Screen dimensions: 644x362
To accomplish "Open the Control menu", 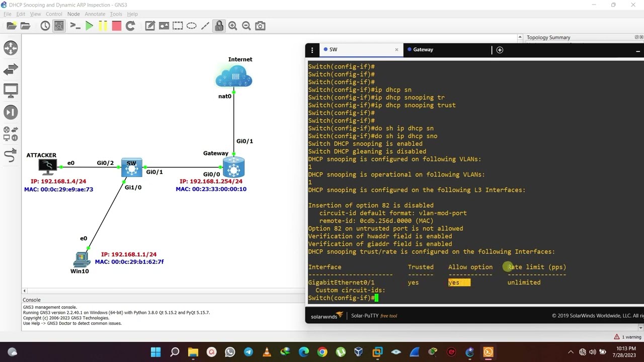I will (x=54, y=14).
